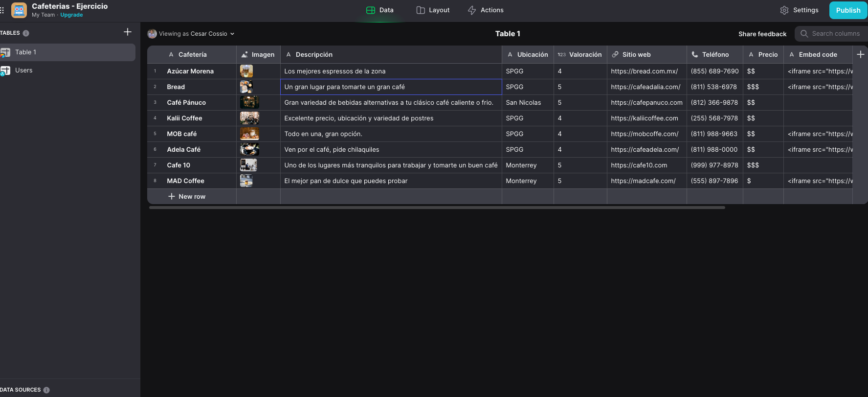Click the Publish button

(848, 10)
